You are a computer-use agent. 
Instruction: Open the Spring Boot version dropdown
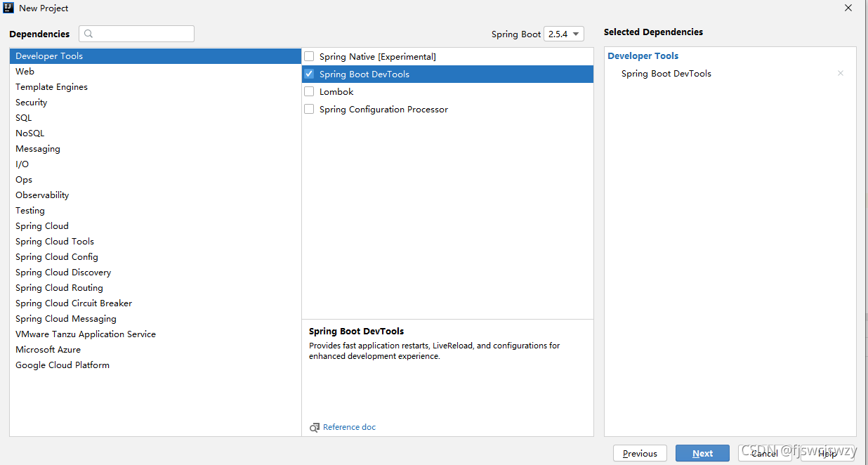[564, 34]
